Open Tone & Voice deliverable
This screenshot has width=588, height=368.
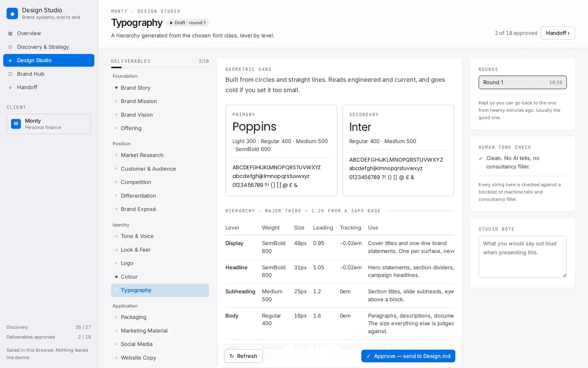pos(160,236)
